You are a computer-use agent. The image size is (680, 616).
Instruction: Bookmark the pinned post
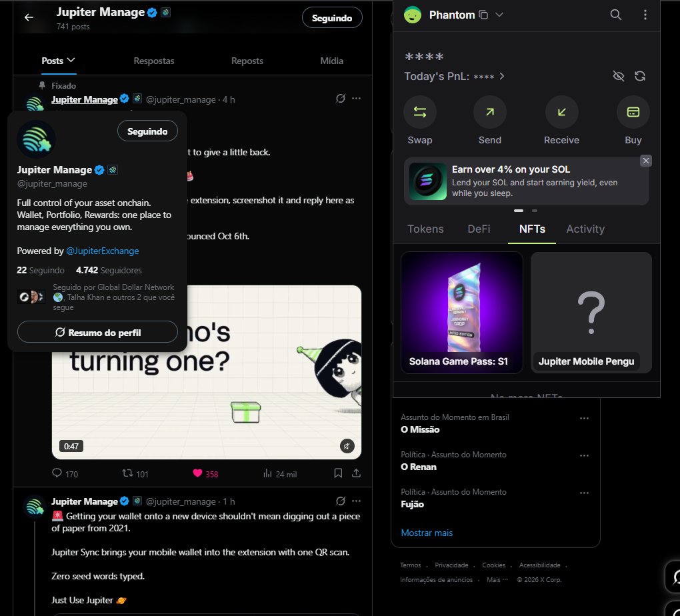click(338, 473)
